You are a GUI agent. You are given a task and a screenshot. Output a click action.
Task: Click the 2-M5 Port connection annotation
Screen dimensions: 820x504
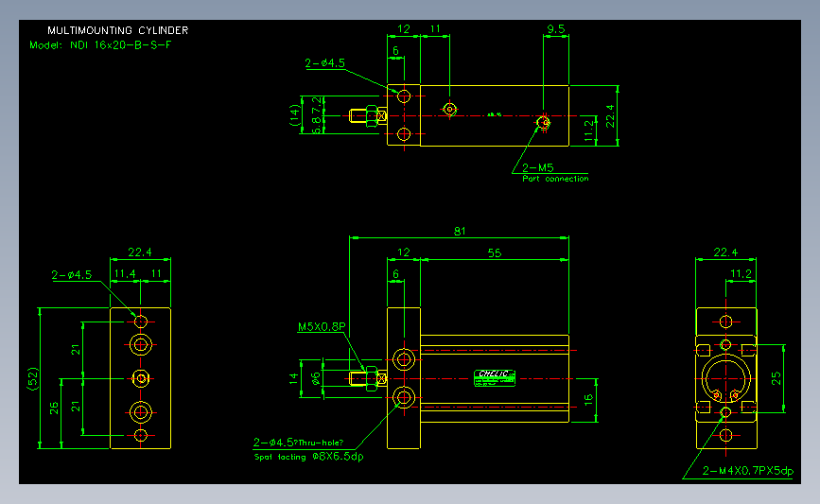tap(555, 172)
